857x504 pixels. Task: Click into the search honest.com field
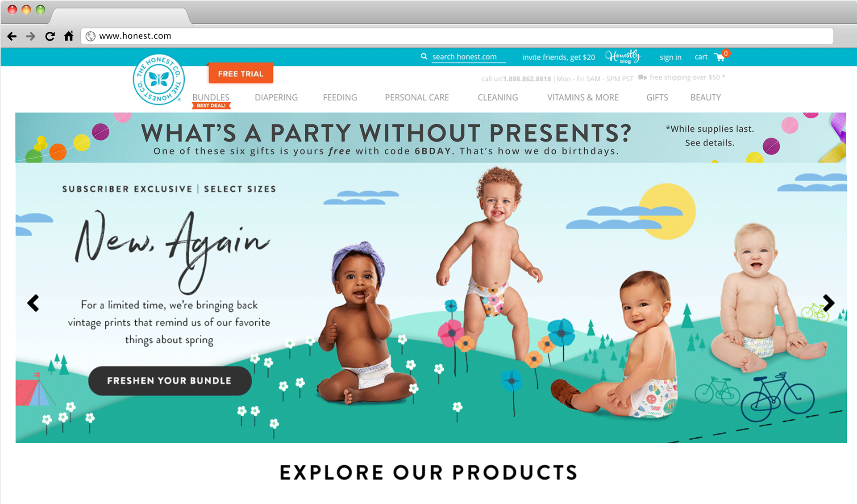469,57
